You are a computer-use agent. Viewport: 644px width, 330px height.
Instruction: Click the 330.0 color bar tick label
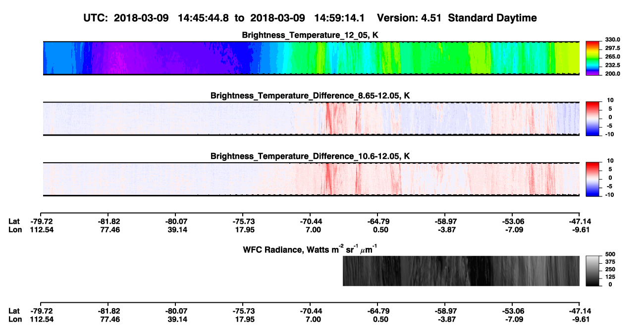(x=613, y=40)
